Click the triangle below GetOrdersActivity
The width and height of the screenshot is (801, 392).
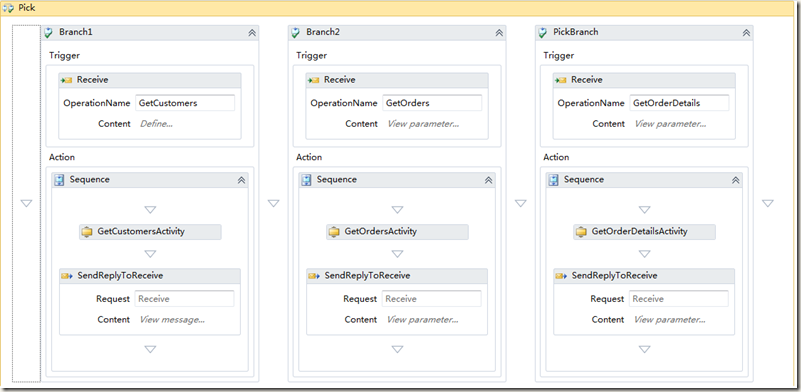(397, 254)
